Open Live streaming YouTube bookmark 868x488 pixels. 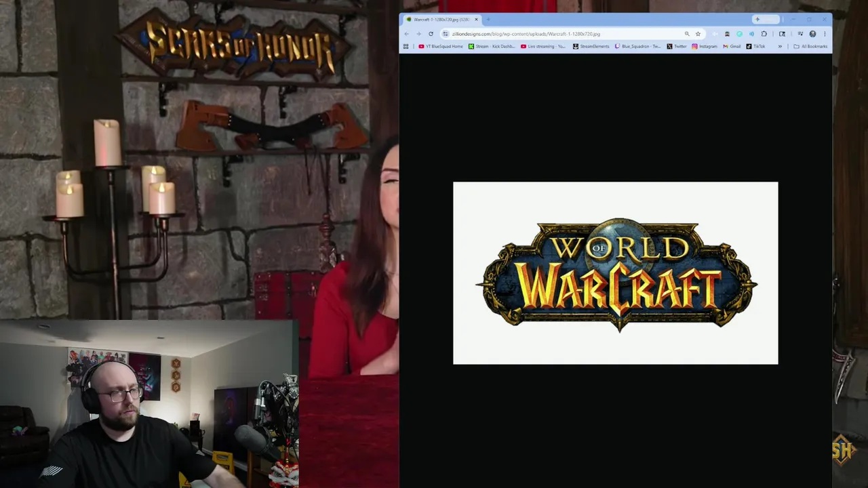coord(543,46)
